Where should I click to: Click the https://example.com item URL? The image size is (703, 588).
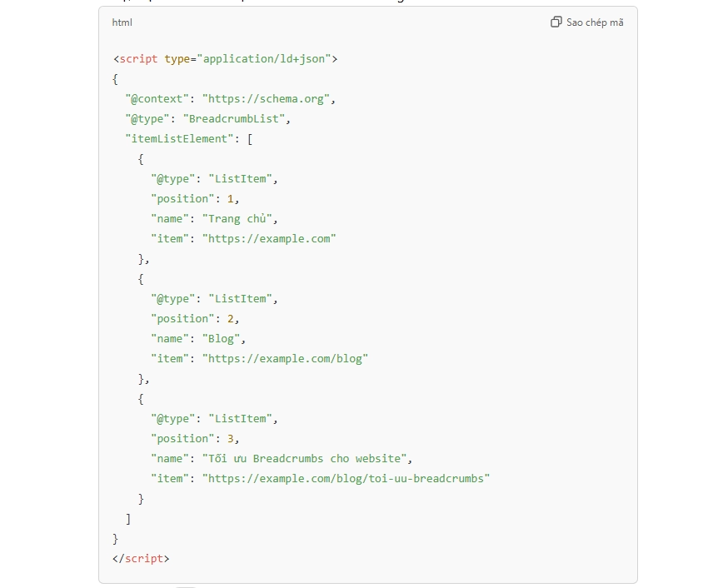tap(268, 239)
